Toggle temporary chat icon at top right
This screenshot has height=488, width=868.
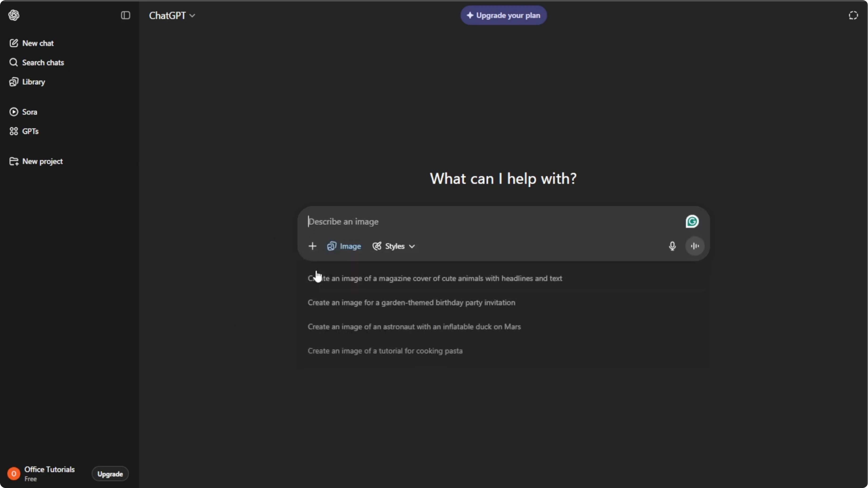853,16
